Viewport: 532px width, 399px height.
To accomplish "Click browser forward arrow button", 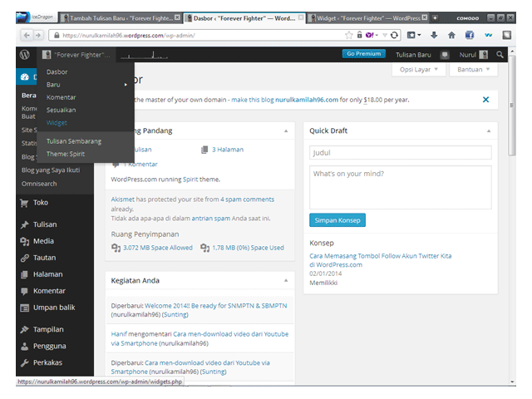I will coord(38,35).
